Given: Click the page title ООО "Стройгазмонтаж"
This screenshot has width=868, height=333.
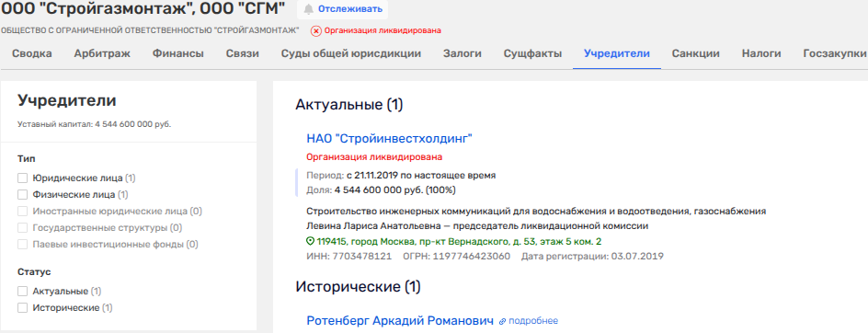Looking at the screenshot, I should pos(143,8).
